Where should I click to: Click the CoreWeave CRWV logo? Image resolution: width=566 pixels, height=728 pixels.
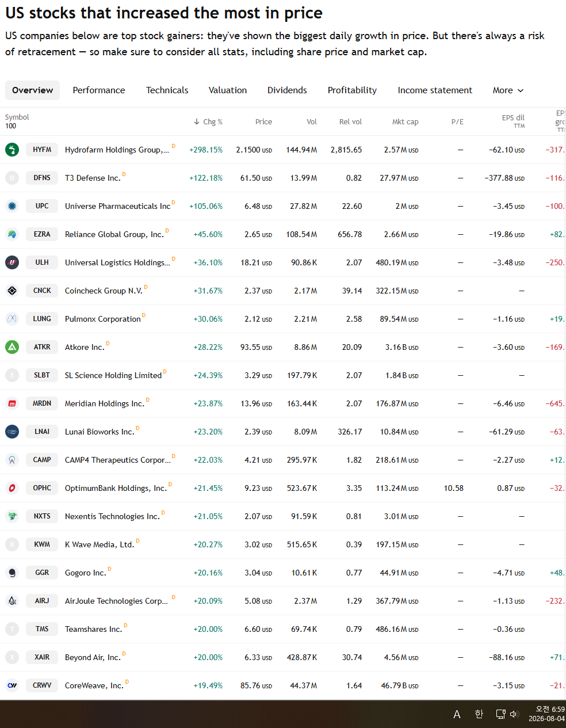point(12,685)
